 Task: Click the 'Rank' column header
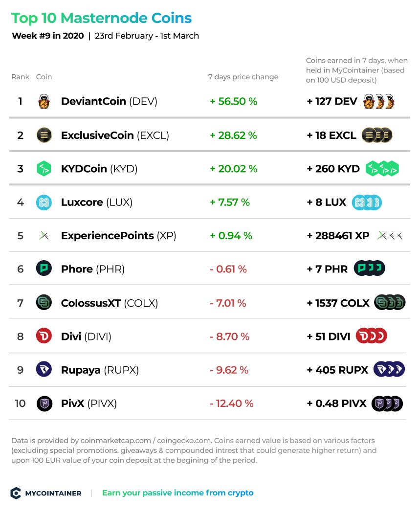[21, 77]
